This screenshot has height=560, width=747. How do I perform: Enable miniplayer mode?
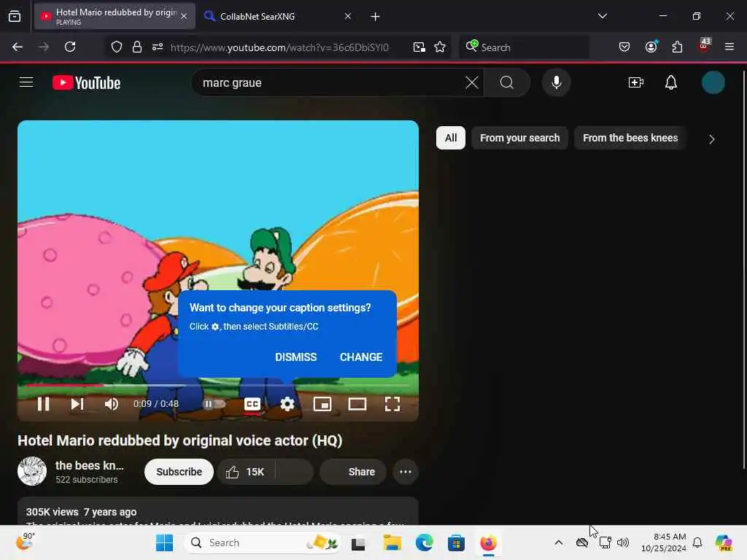(x=322, y=404)
